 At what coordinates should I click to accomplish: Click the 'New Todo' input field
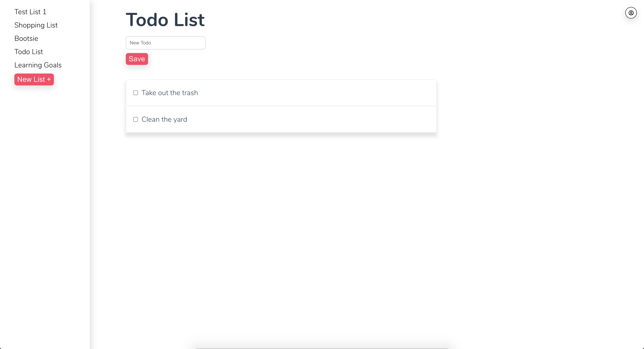[x=165, y=43]
